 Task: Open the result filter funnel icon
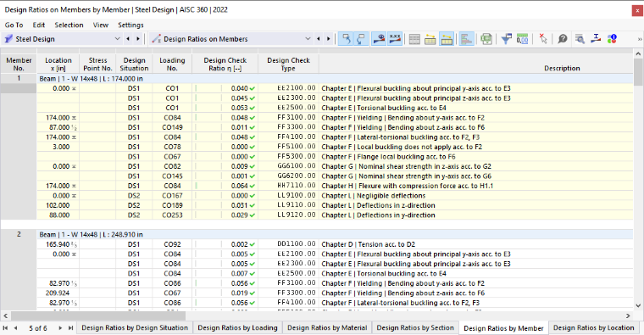pos(507,39)
